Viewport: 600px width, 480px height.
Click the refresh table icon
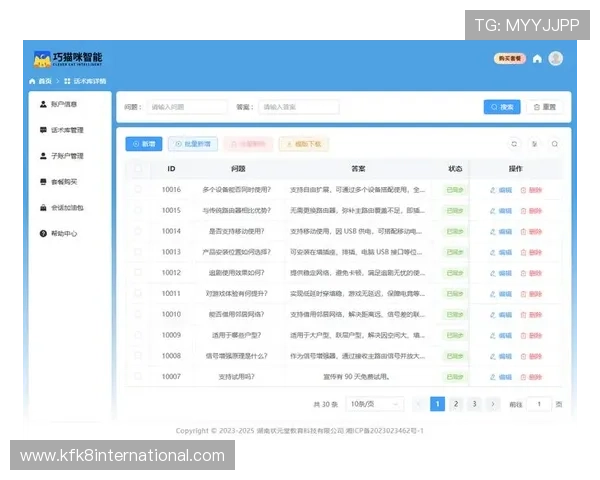514,144
